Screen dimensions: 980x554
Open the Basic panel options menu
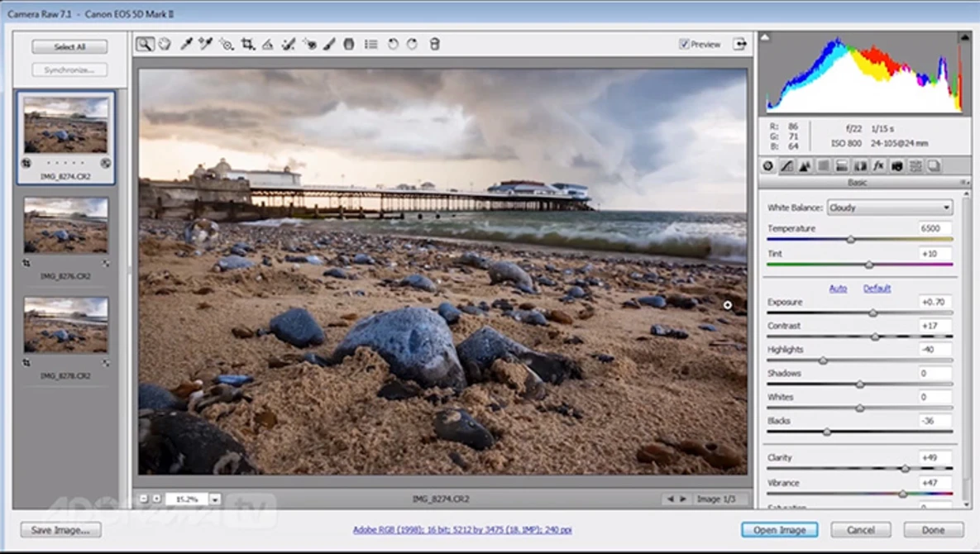click(x=963, y=183)
